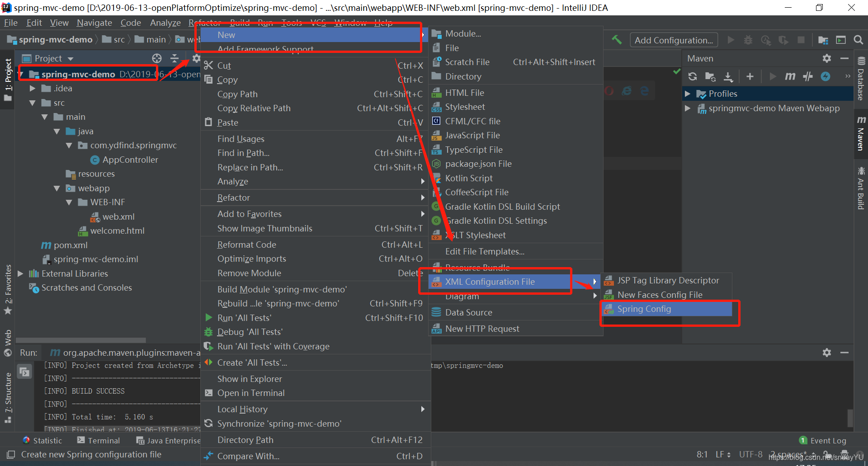Hide the Maven tool window
The image size is (868, 466).
(x=844, y=58)
